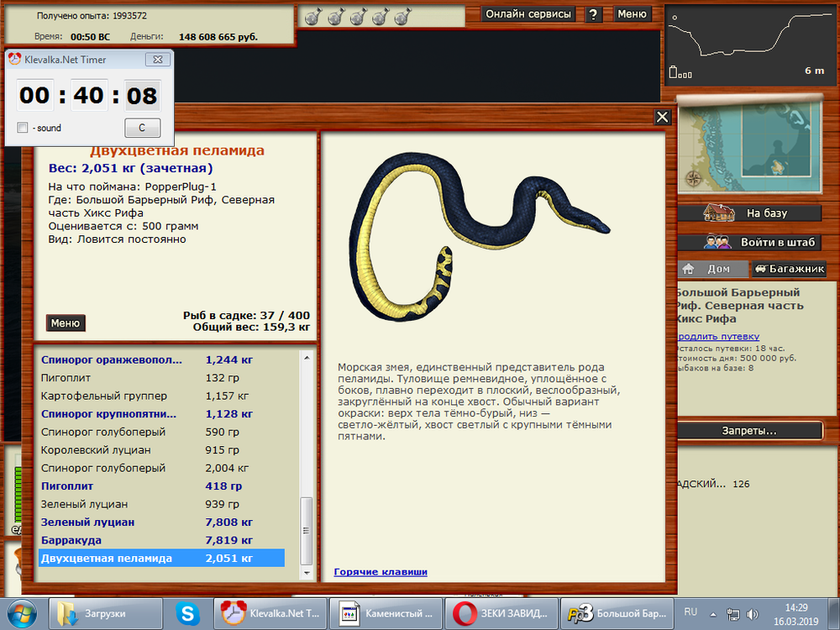Open the Windows Start menu
This screenshot has width=840, height=630.
23,613
